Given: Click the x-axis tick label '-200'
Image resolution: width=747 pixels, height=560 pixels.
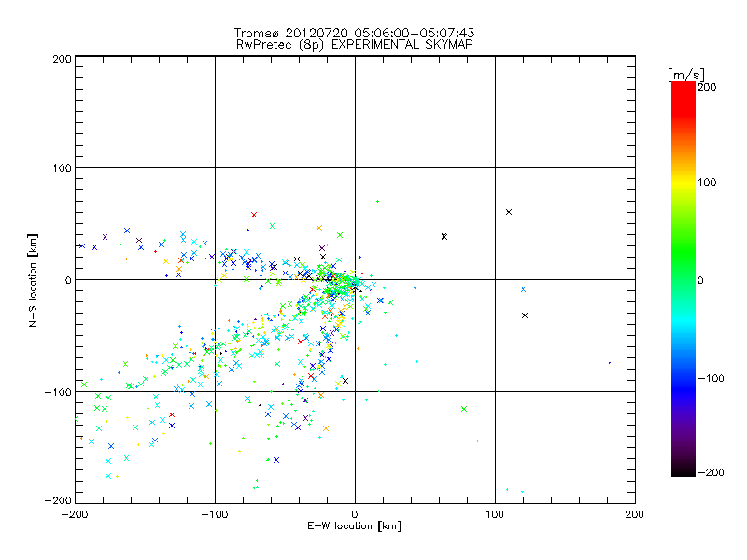Looking at the screenshot, I should tap(75, 514).
